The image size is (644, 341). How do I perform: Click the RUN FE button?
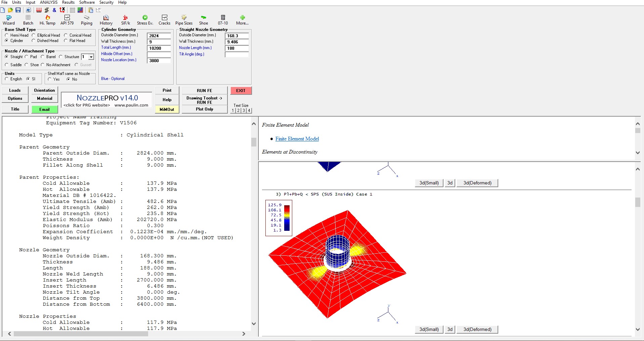[x=204, y=90]
